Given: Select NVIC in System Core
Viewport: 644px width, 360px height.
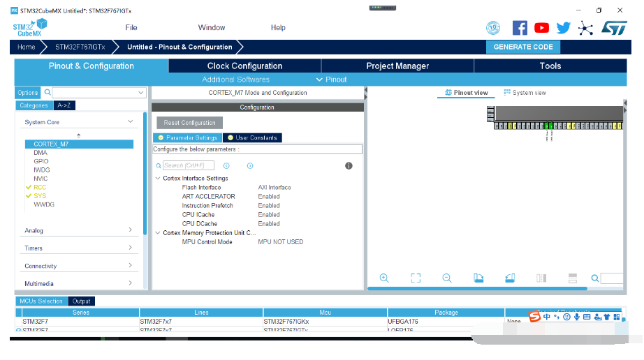Looking at the screenshot, I should [41, 179].
